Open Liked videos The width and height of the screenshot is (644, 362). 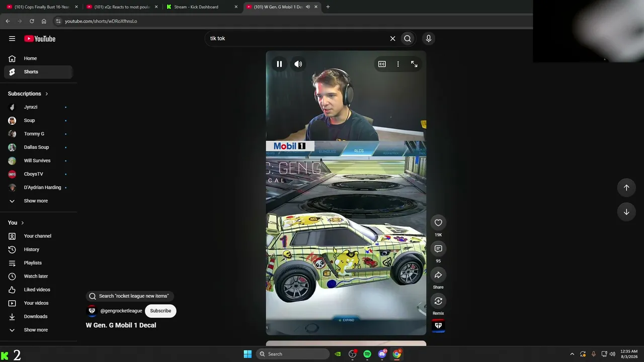[x=38, y=290]
